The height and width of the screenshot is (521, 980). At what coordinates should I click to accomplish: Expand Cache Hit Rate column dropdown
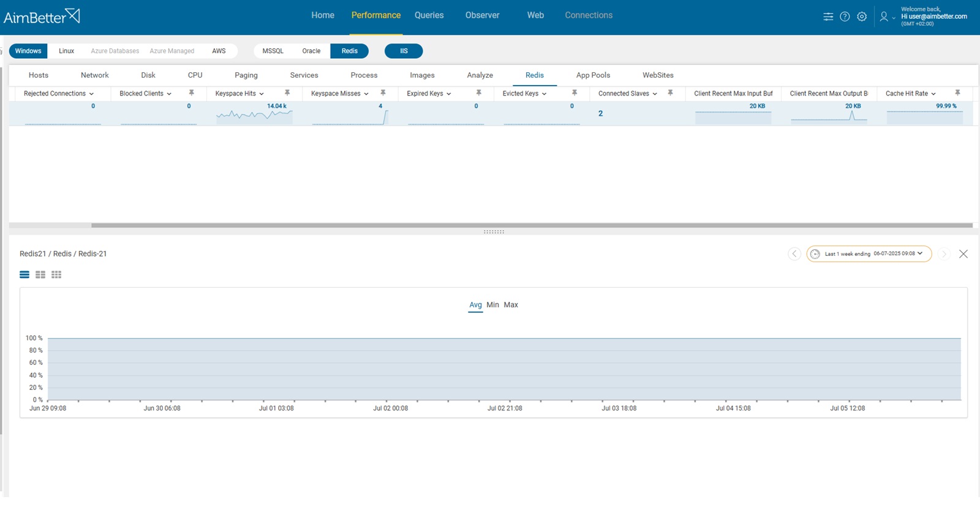tap(933, 94)
